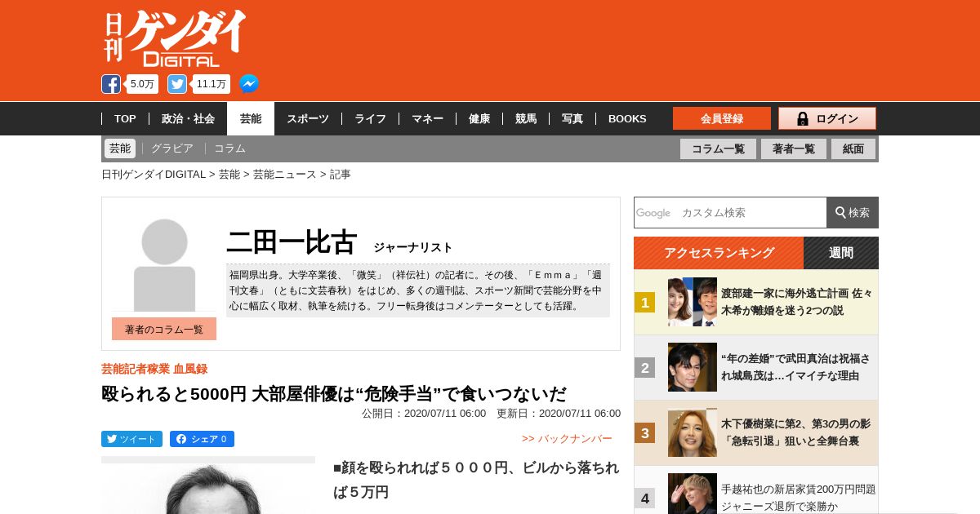Open ranking 2 thumbnail of 武田真治
The image size is (980, 514).
tap(693, 367)
